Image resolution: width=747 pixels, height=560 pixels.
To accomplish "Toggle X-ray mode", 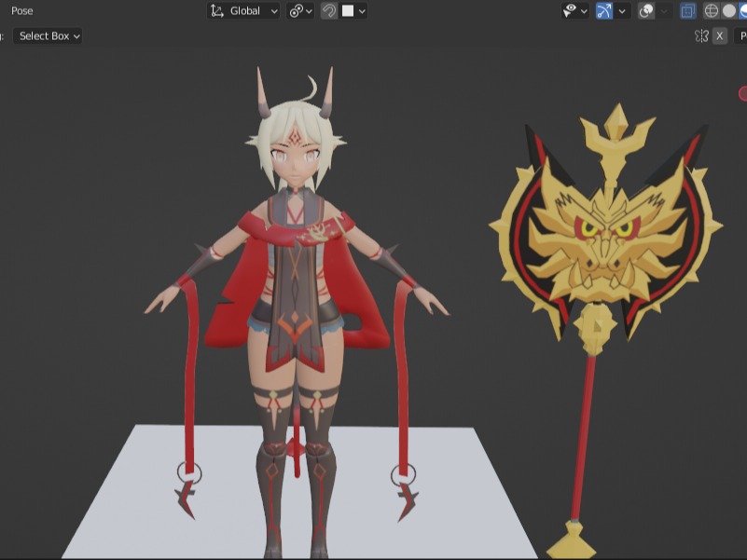I will [x=687, y=11].
